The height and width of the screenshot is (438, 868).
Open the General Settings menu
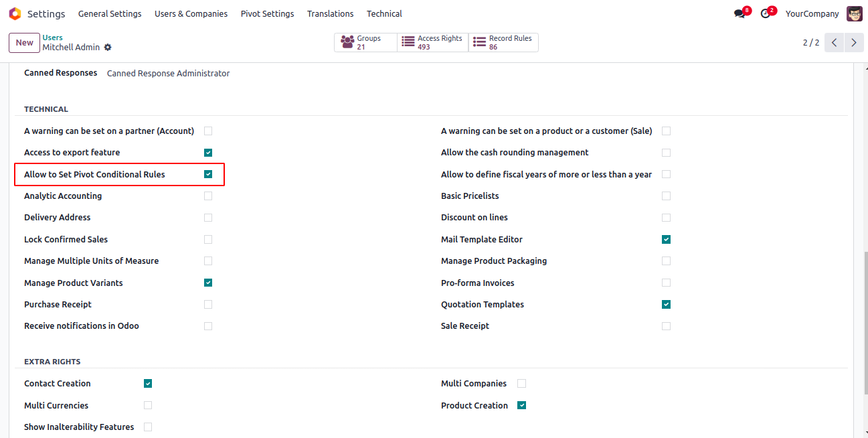coord(110,13)
